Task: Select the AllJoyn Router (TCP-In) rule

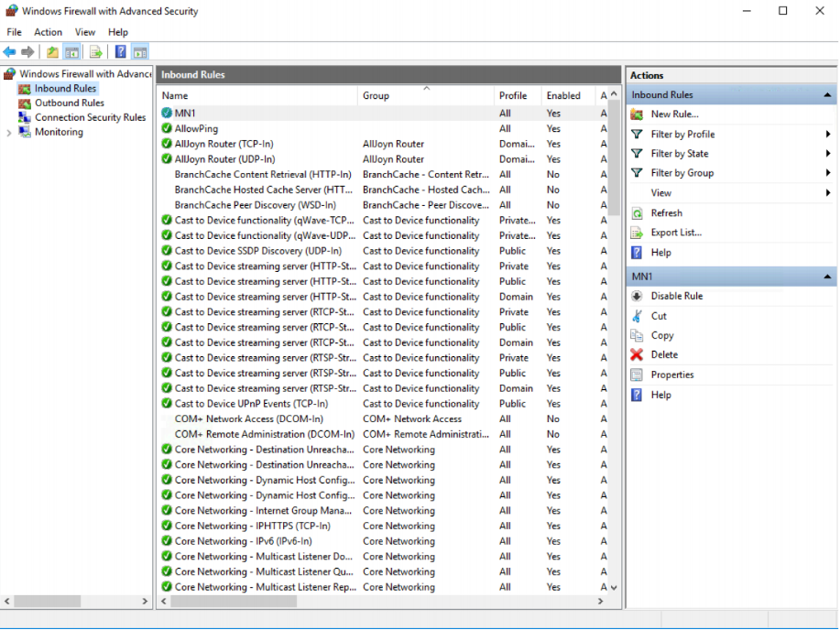Action: (x=384, y=144)
